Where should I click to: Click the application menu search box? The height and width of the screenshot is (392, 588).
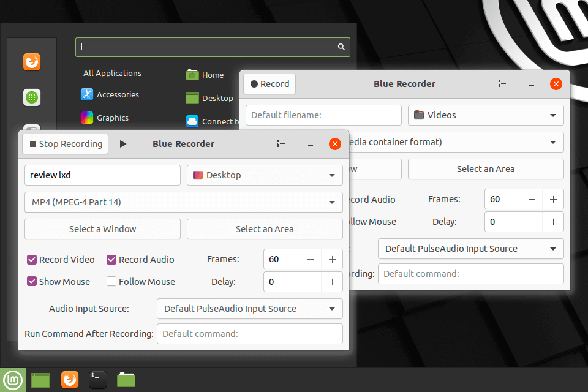(x=213, y=47)
